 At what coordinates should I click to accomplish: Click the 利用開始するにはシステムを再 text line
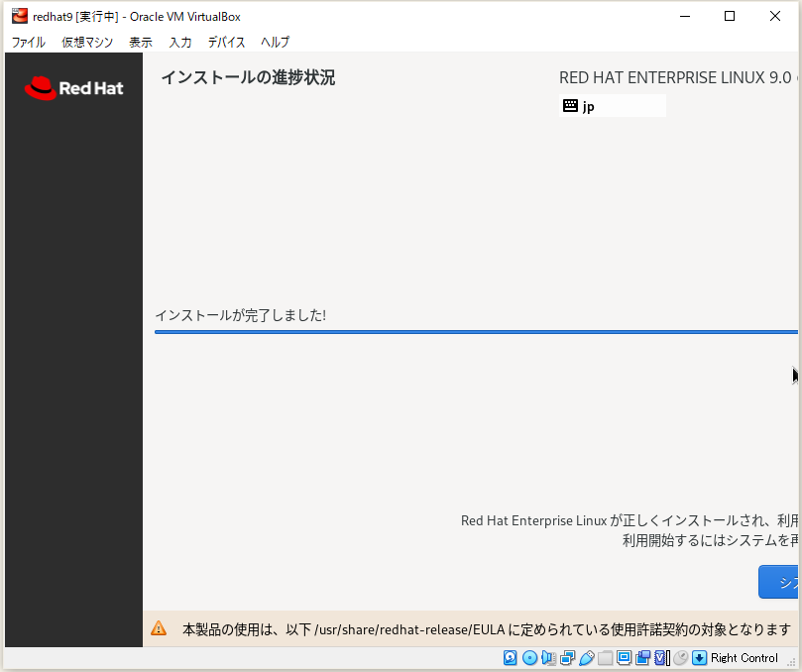pos(710,540)
